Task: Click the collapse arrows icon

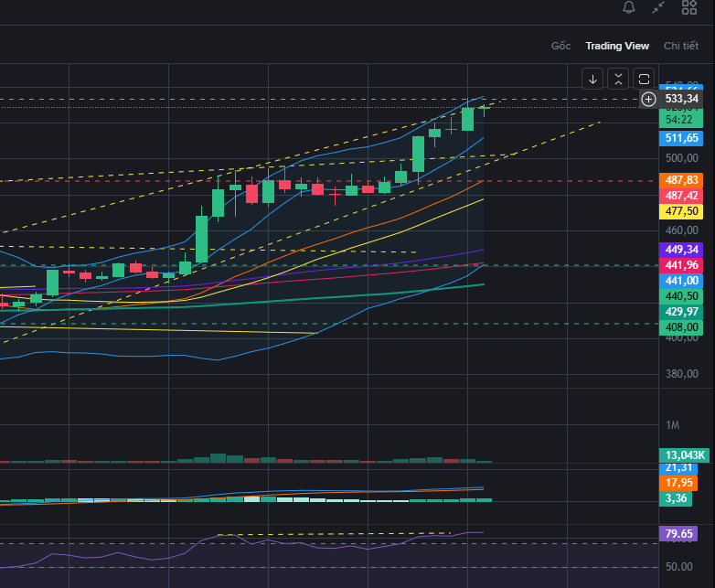Action: pos(658,7)
